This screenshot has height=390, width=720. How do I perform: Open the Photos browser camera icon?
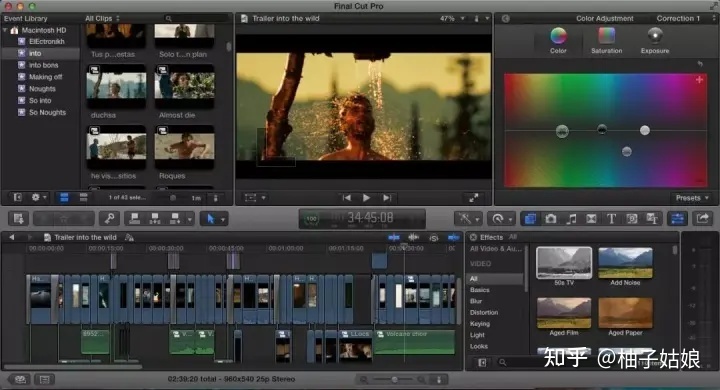coord(551,219)
